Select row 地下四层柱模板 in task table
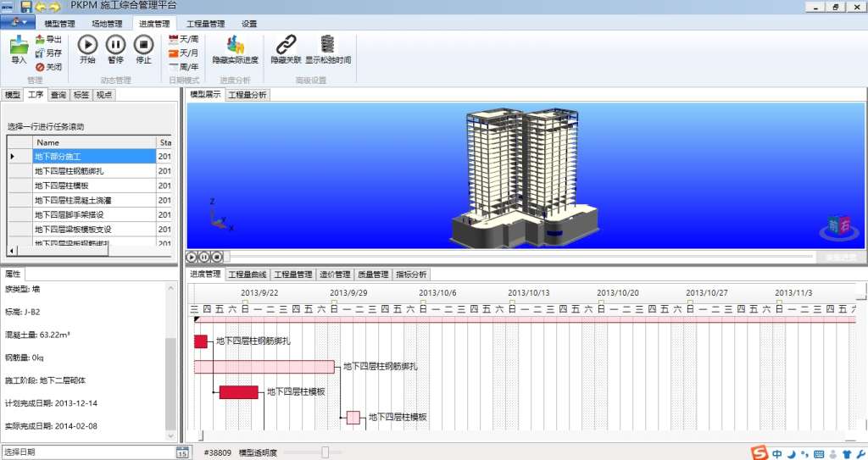The width and height of the screenshot is (868, 460). (89, 186)
